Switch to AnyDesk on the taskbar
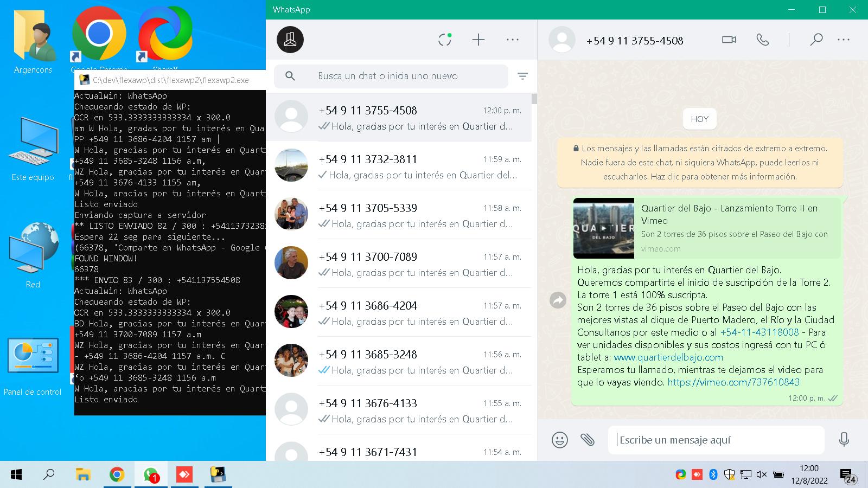Viewport: 868px width, 488px height. tap(184, 475)
